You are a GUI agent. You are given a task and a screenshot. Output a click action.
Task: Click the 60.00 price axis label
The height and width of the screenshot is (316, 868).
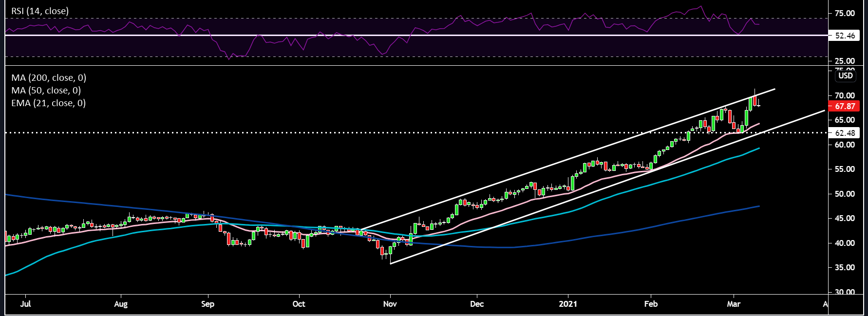coord(845,145)
